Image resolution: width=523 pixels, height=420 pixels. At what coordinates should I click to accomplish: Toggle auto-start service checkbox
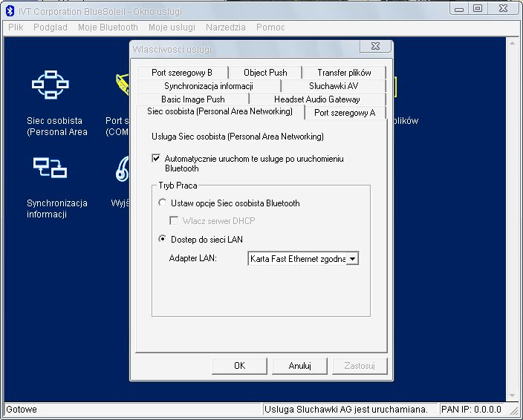[x=156, y=158]
